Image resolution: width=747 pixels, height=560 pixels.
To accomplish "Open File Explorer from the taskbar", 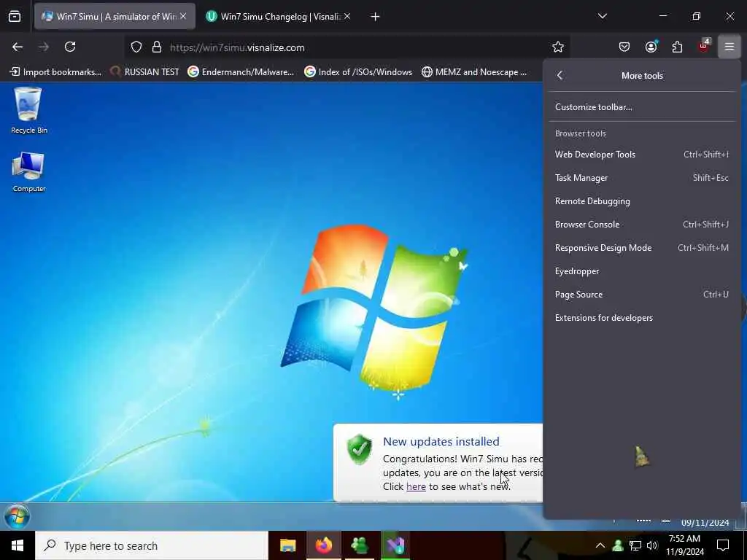I will pyautogui.click(x=287, y=545).
